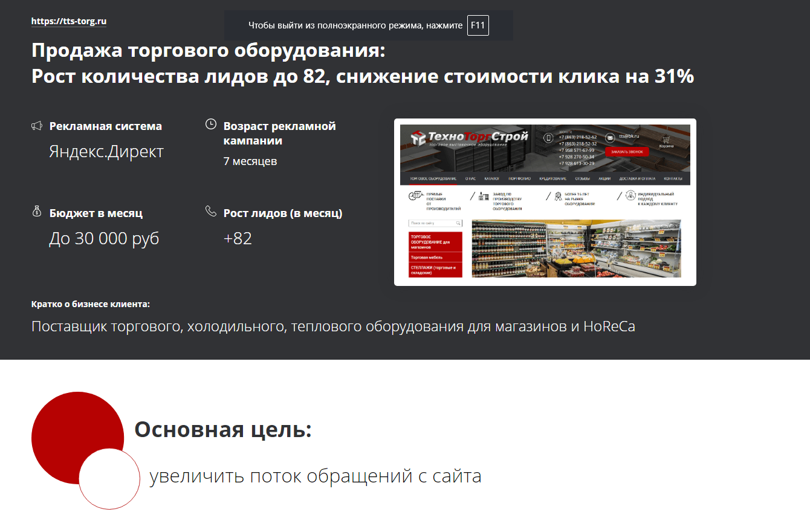Click the envelope icon next to tts@bk.ru
Screen dimensions: 810x532
point(611,137)
